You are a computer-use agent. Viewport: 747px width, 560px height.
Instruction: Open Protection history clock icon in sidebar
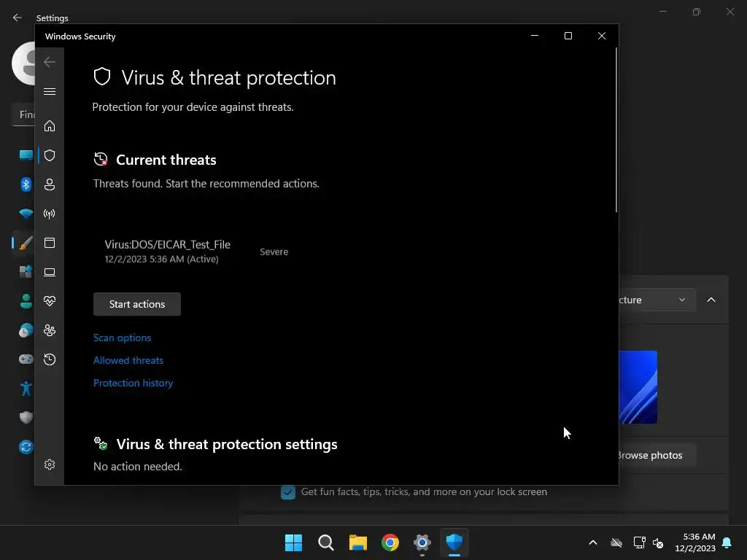[50, 359]
